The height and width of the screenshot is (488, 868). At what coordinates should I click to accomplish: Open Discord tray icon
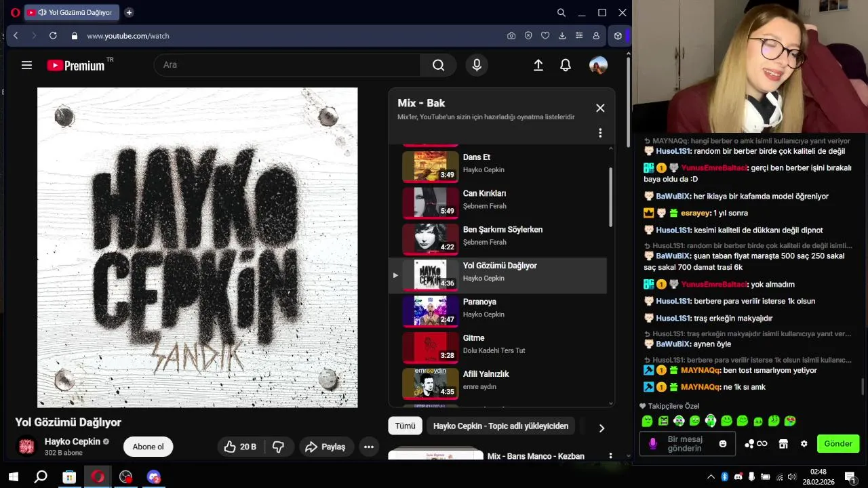point(738,476)
